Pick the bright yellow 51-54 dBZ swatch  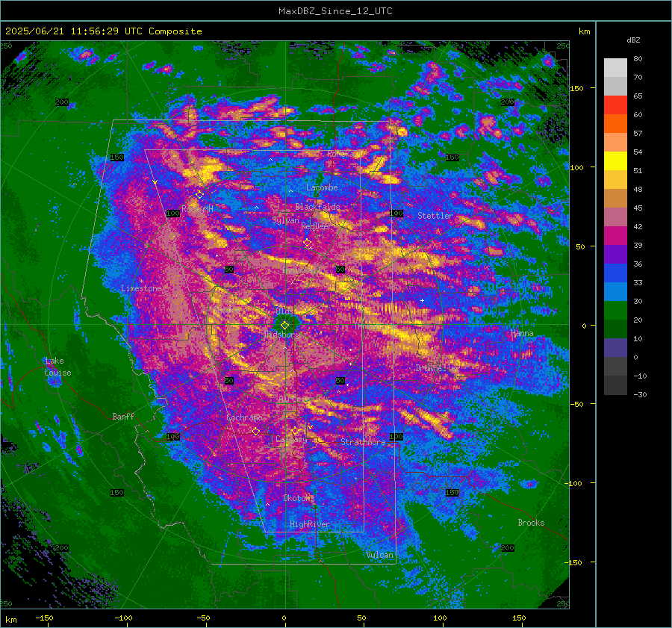(x=615, y=161)
